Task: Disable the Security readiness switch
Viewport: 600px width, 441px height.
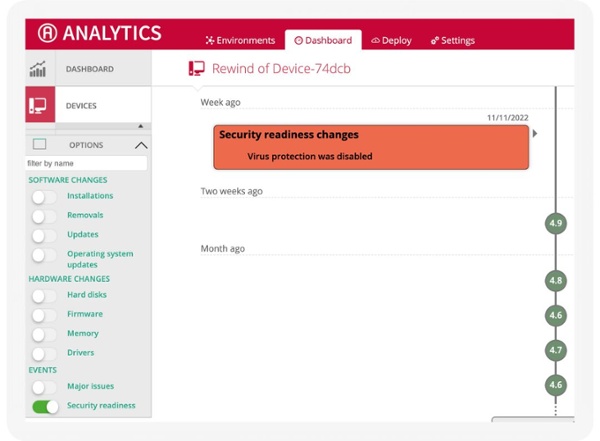Action: tap(45, 407)
